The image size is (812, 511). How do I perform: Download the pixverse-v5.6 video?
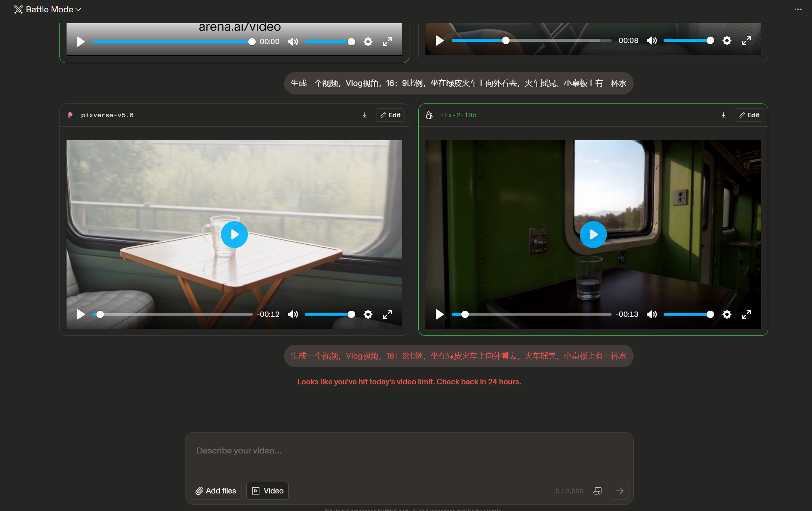pyautogui.click(x=365, y=115)
